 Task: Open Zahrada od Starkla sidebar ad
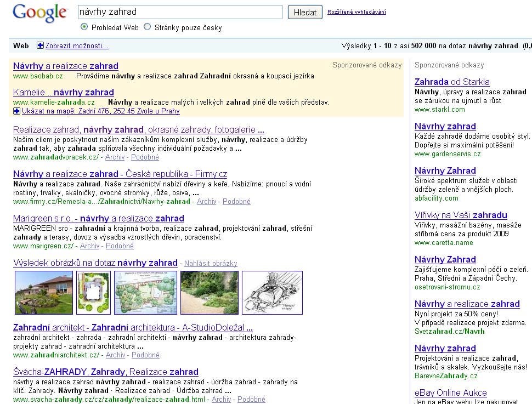click(x=452, y=82)
